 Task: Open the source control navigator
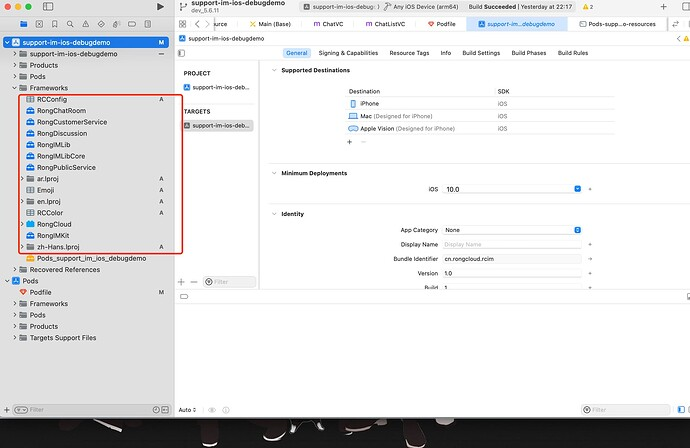pyautogui.click(x=39, y=24)
